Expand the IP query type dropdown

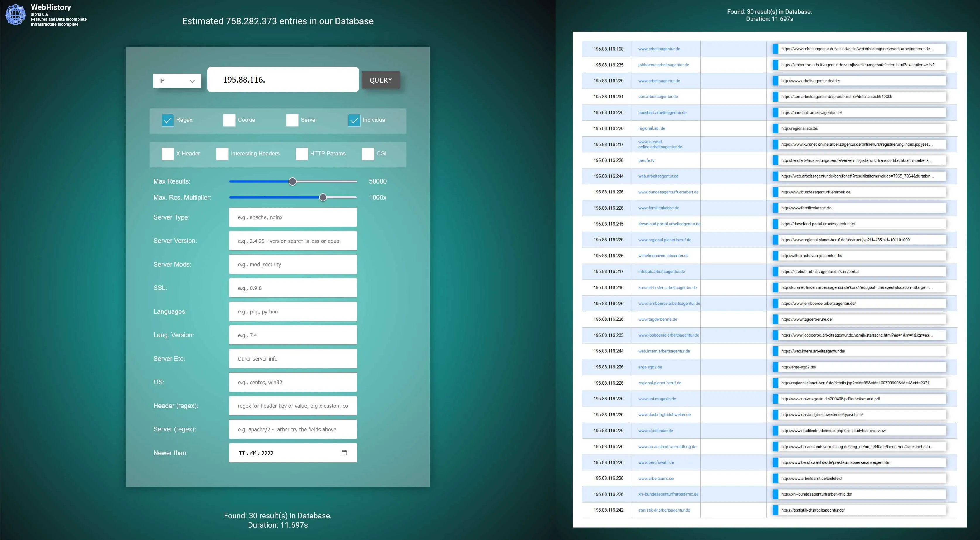[177, 80]
